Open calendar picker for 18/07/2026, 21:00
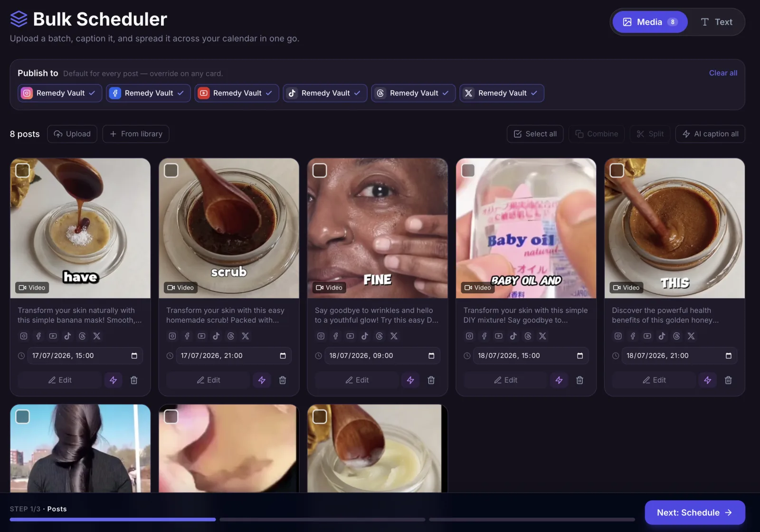This screenshot has height=532, width=760. (x=729, y=356)
